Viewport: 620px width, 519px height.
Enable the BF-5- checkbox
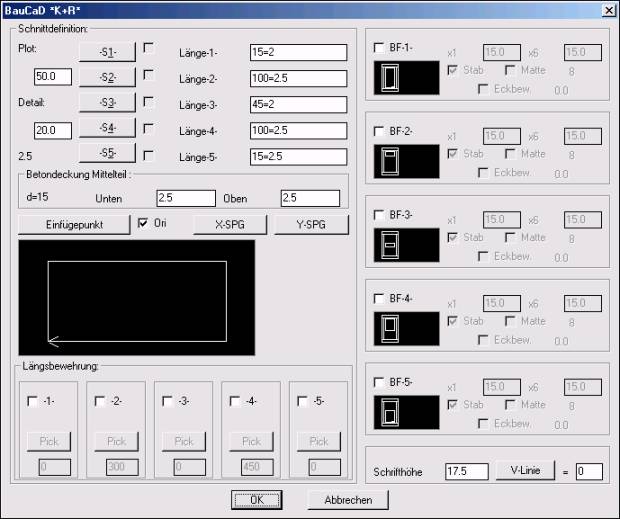pos(379,382)
